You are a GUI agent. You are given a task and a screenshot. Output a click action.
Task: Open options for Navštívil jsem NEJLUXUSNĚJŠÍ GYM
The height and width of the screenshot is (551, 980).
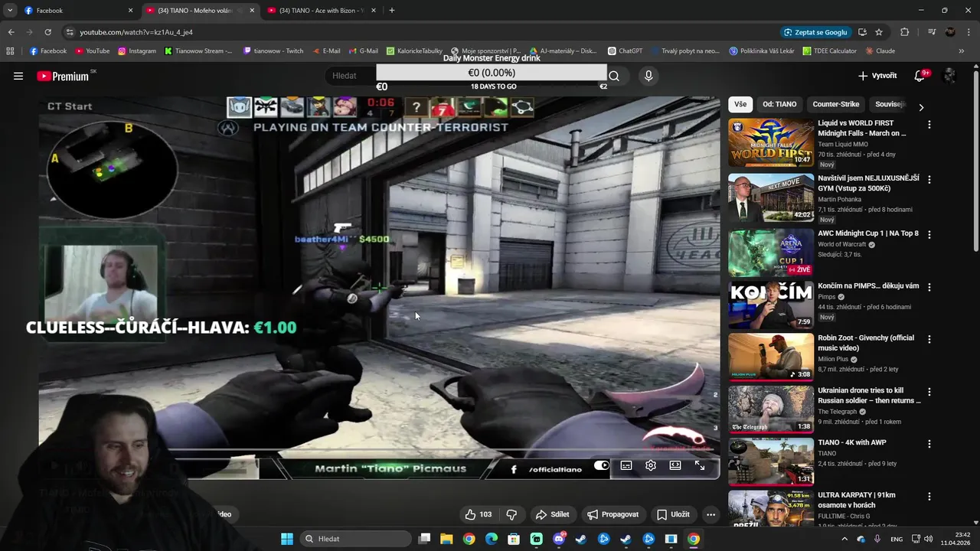[929, 179]
